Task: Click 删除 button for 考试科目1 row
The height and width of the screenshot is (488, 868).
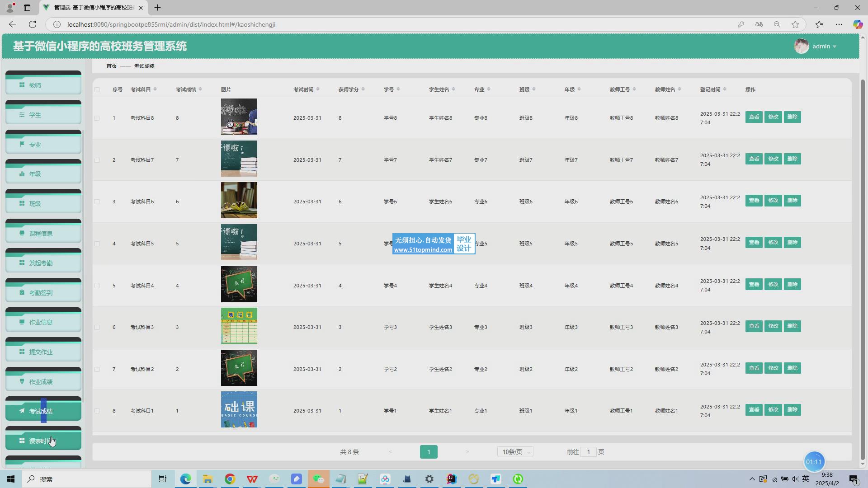Action: click(x=792, y=409)
